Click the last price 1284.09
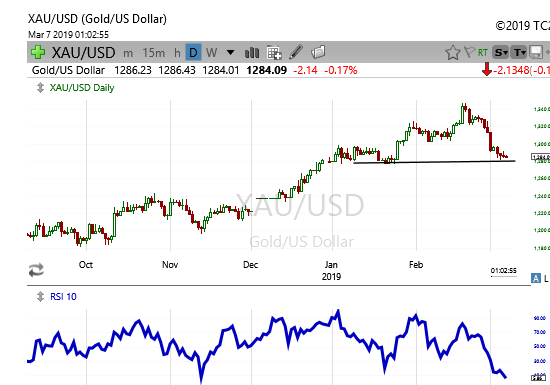 point(267,70)
